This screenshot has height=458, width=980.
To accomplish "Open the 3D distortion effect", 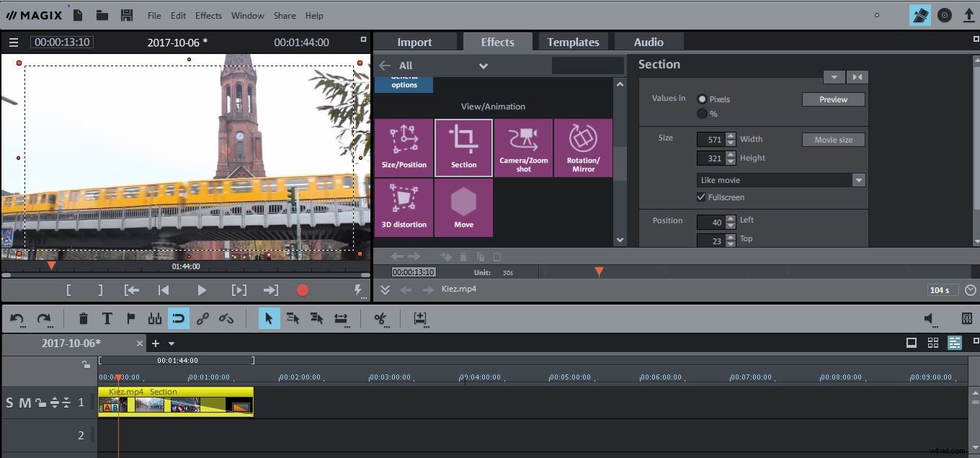I will [404, 207].
